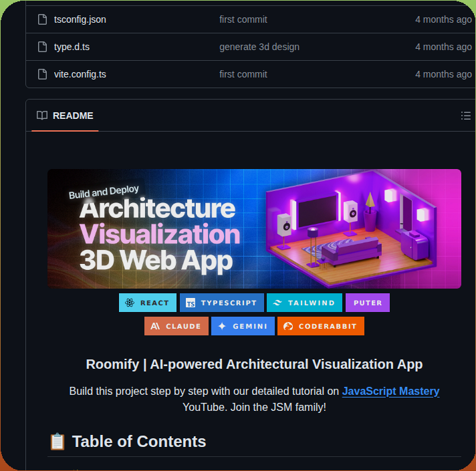This screenshot has height=471, width=476.
Task: Click '4 months ago' in type.d.ts row
Action: [x=443, y=47]
